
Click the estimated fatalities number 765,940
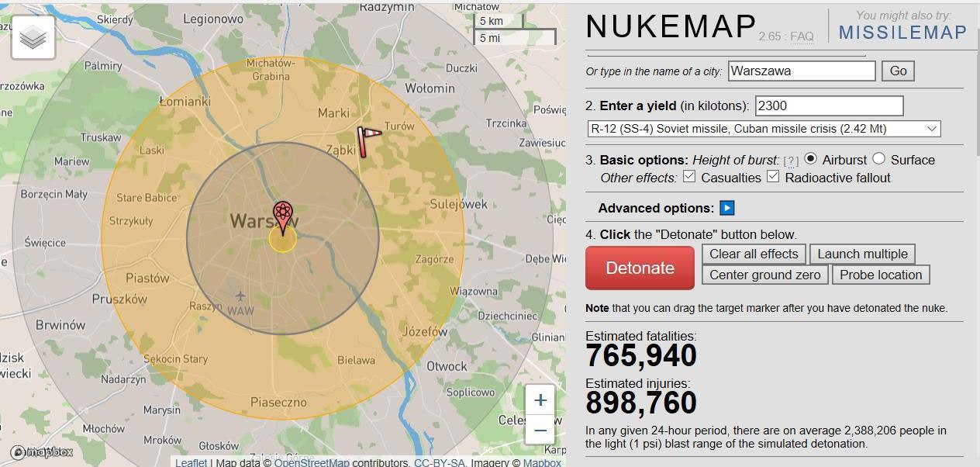pos(641,355)
